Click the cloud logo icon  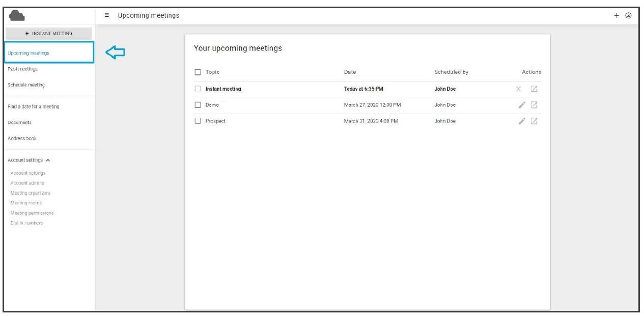(17, 16)
